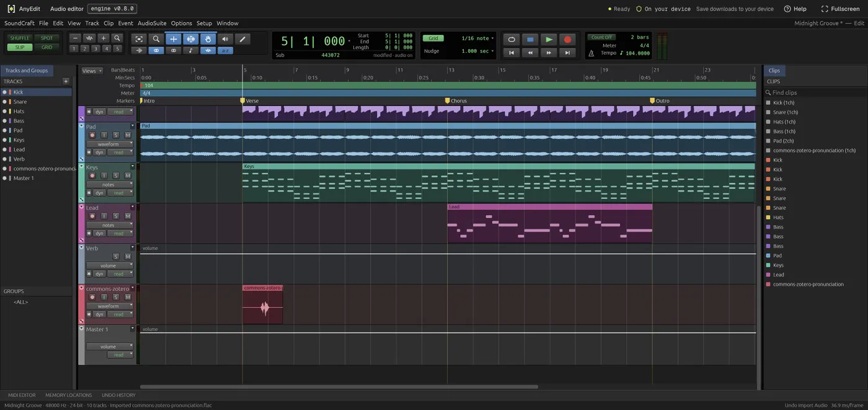Open the Views dropdown above tracks

pyautogui.click(x=92, y=71)
